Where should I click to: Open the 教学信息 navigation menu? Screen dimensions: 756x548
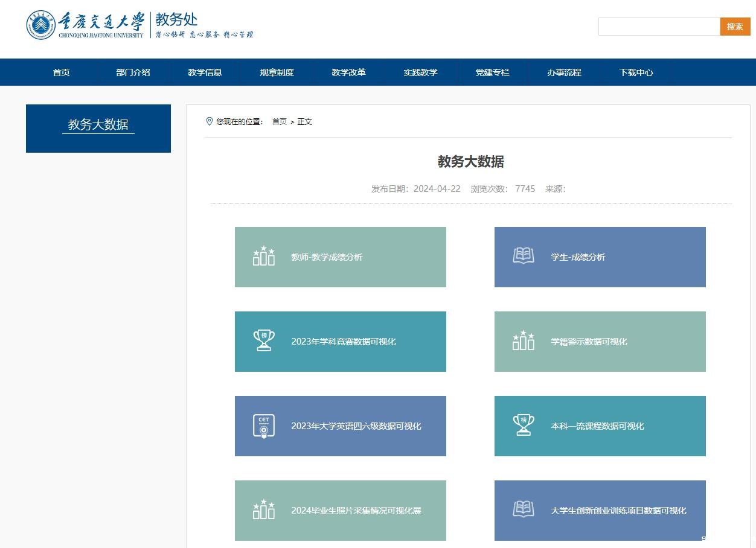coord(205,72)
